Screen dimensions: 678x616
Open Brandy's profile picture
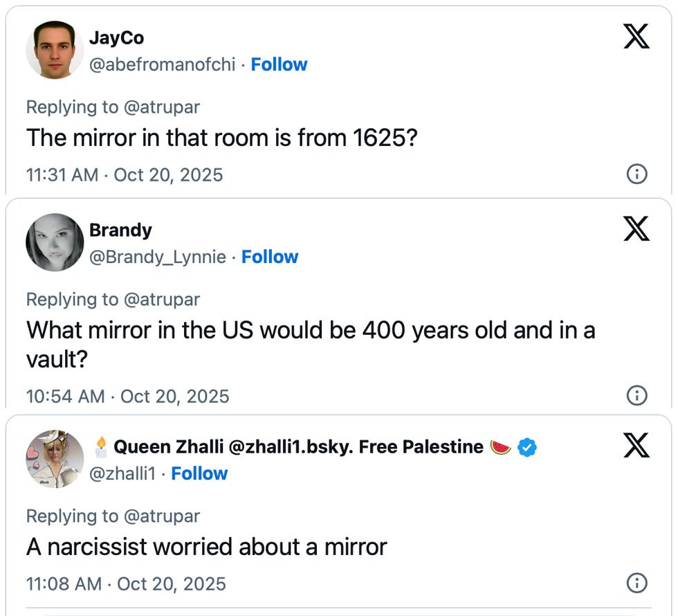[x=55, y=242]
